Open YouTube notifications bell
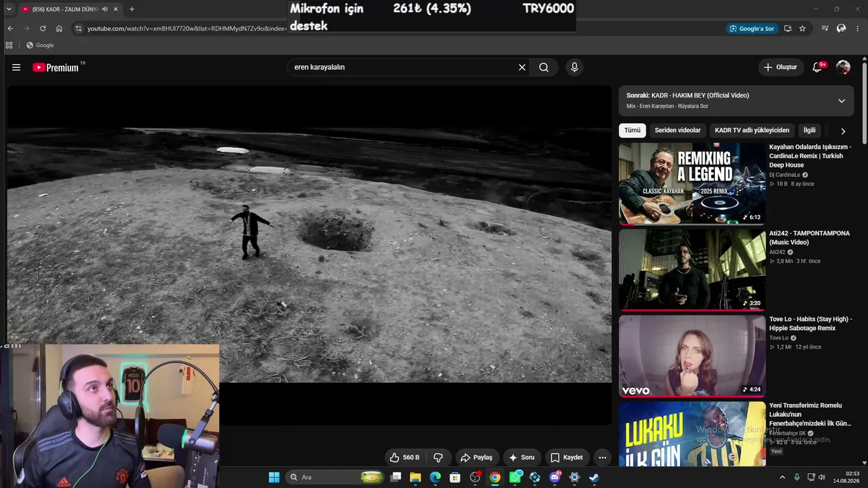 coord(817,67)
